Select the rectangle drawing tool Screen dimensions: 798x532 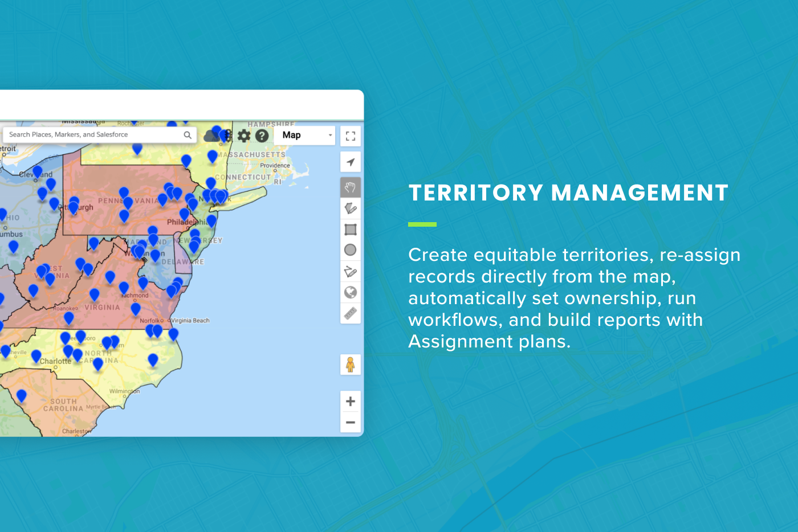351,230
